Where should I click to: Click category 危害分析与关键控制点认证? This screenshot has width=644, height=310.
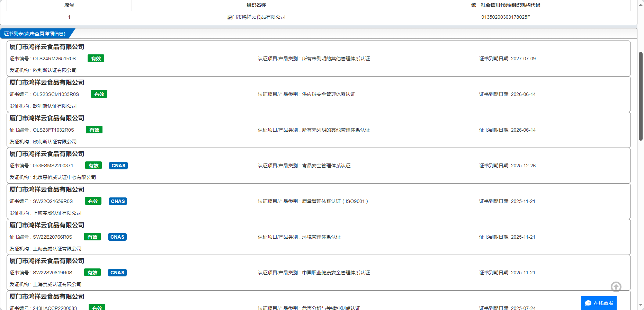(x=331, y=308)
